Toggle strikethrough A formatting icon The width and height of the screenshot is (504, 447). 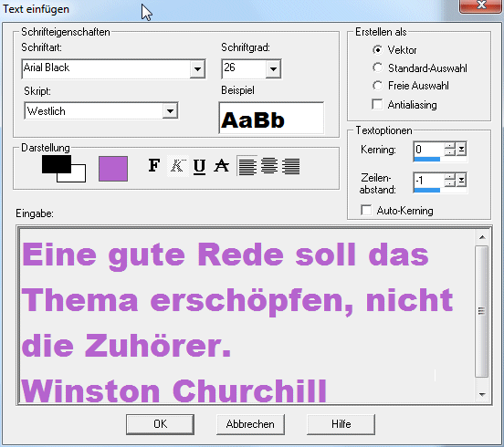tap(222, 166)
